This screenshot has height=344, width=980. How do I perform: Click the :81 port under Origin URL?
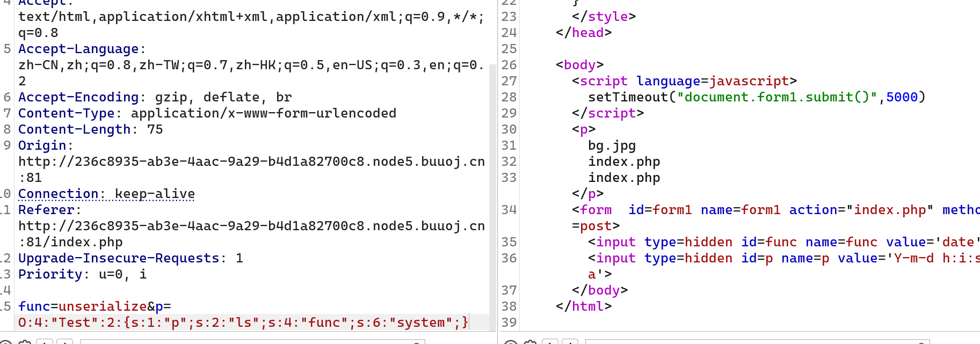click(x=30, y=178)
